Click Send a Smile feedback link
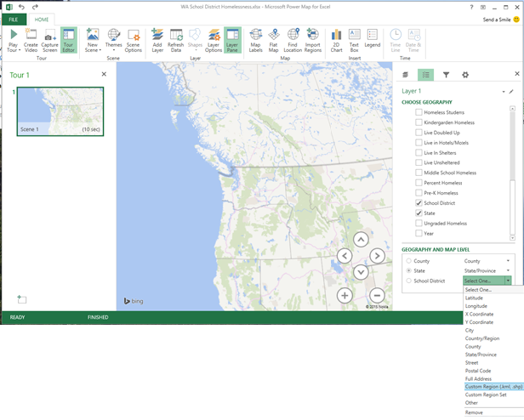Viewport: 524px width, 420px height. point(495,19)
